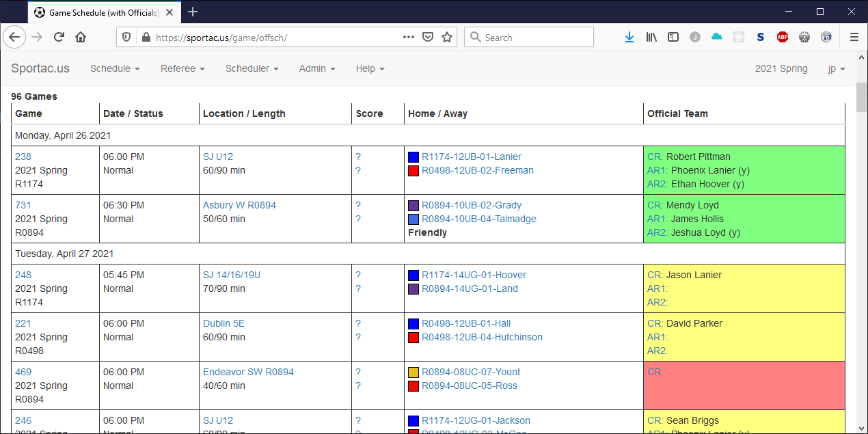The height and width of the screenshot is (434, 868).
Task: Click blue swatch beside R1174-12UB-01-Lanier
Action: (x=413, y=157)
